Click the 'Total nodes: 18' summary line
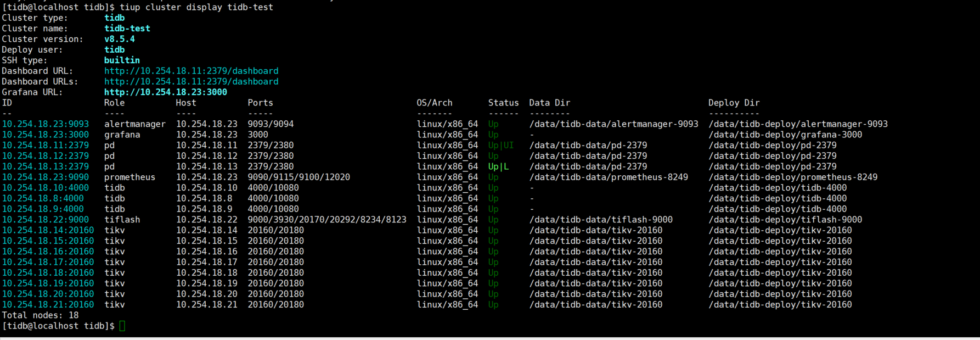 40,315
